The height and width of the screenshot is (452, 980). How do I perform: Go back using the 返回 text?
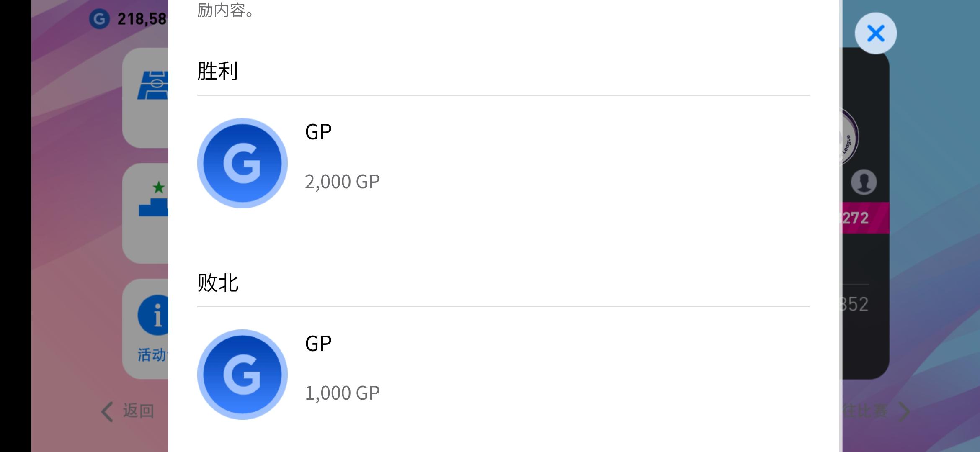(x=138, y=411)
